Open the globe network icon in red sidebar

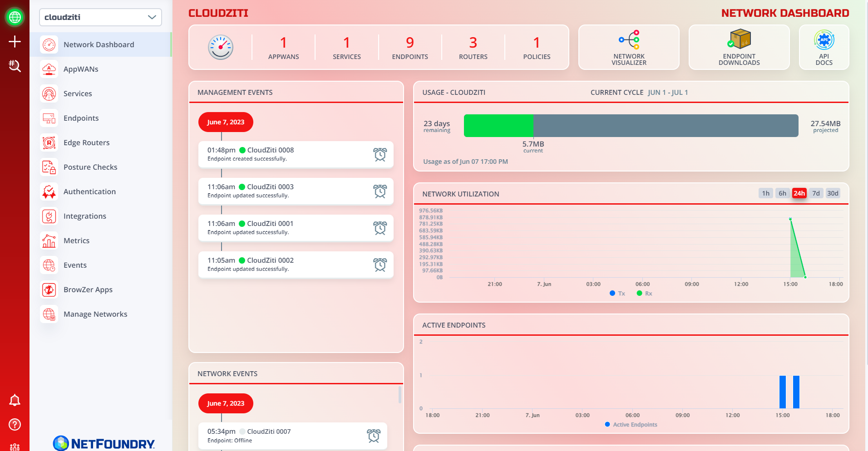coord(15,17)
